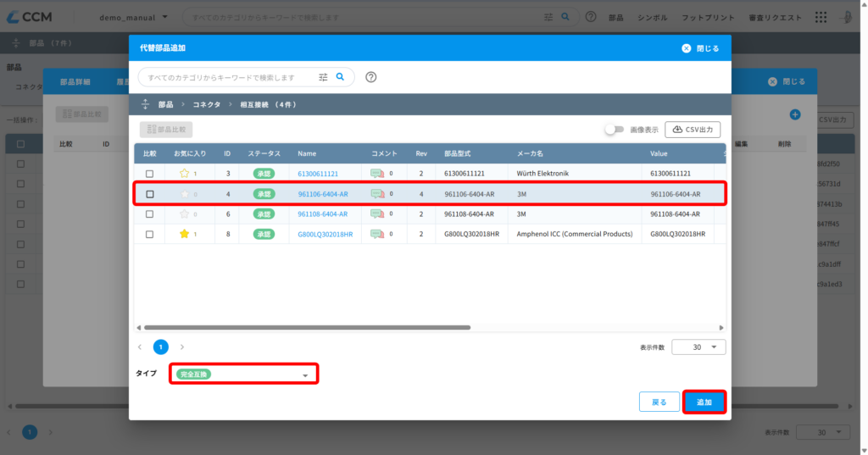
Task: Click the 部品比較 button in the dialog
Action: (x=166, y=130)
